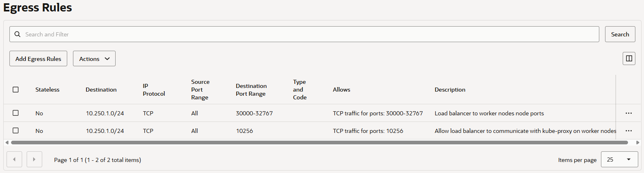This screenshot has width=644, height=173.
Task: Open the column layout settings icon
Action: pos(629,58)
